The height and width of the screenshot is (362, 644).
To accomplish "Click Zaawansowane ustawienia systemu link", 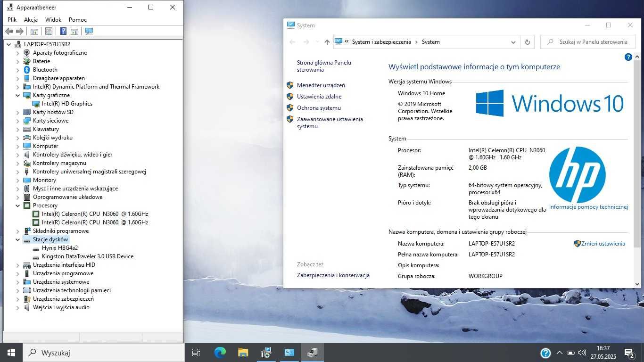I will click(330, 123).
